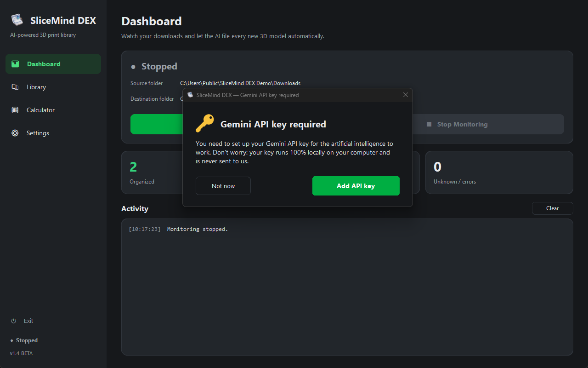The width and height of the screenshot is (588, 368).
Task: Click the Library sidebar icon
Action: pyautogui.click(x=15, y=87)
